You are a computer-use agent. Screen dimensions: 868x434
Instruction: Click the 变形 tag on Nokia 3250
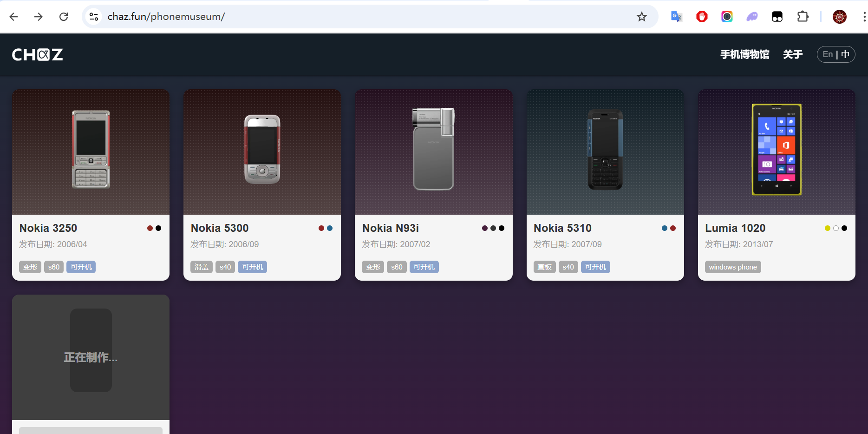click(x=30, y=267)
